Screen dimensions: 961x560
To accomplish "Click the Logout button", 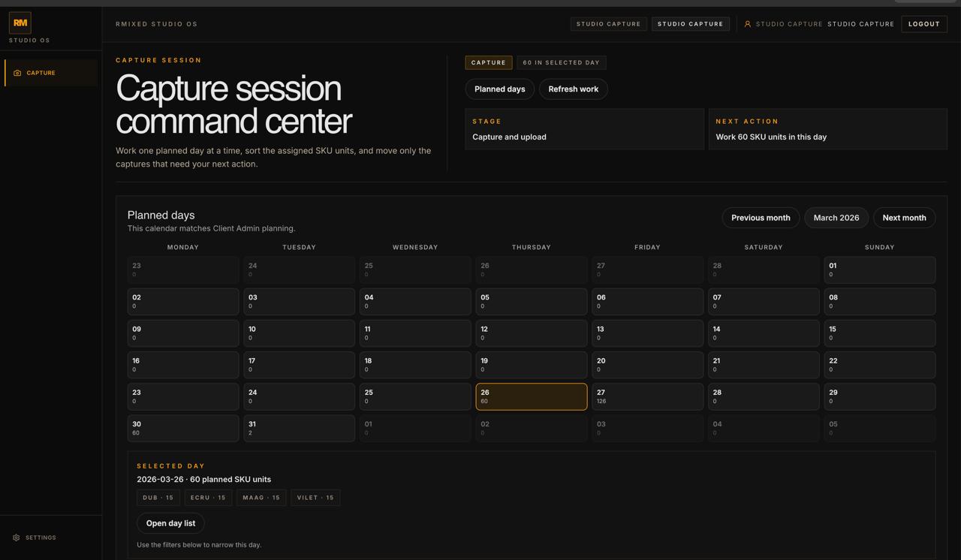I will (x=923, y=23).
